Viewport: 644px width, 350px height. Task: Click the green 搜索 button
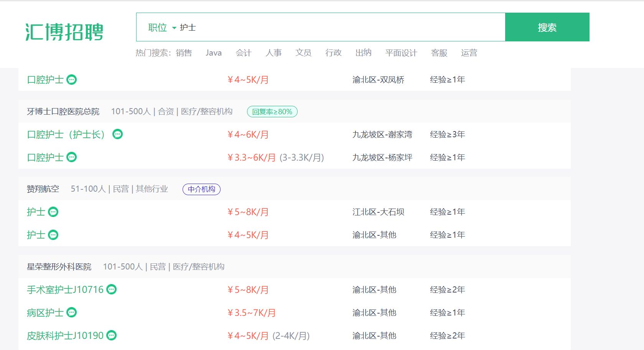[547, 27]
